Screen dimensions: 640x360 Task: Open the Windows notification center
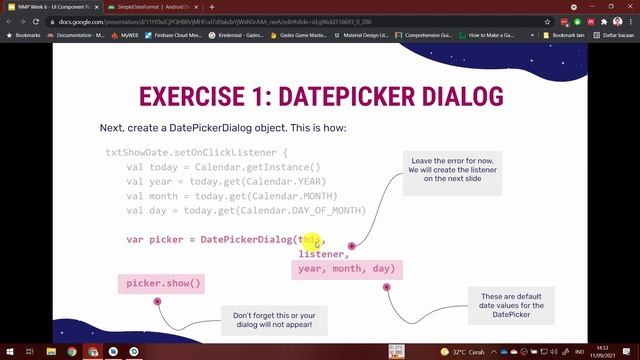pos(626,351)
